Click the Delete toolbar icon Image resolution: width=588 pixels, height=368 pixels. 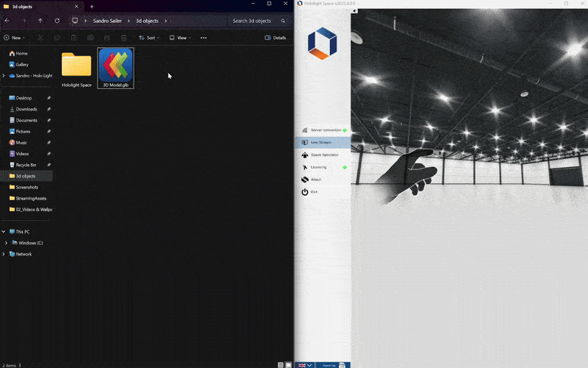pyautogui.click(x=123, y=38)
